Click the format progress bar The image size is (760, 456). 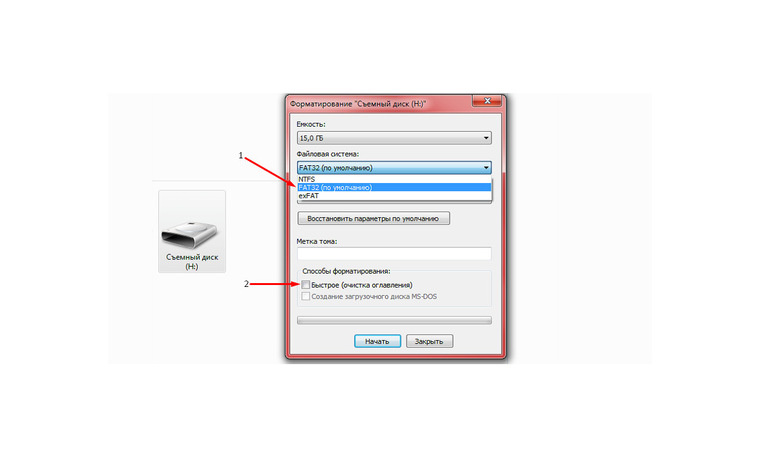click(394, 320)
